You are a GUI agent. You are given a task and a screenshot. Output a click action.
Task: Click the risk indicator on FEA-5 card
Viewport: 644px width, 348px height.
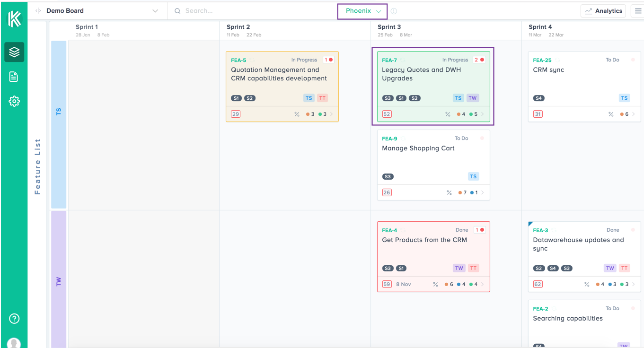328,60
